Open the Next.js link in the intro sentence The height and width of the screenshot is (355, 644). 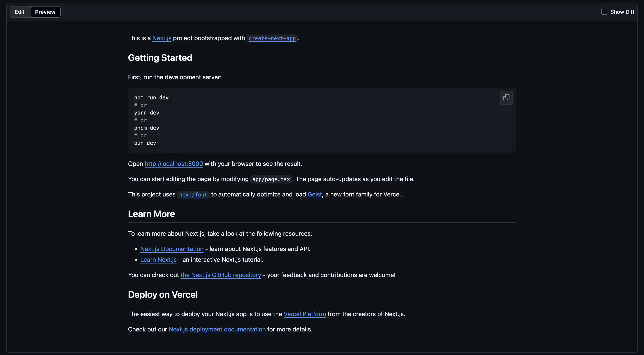(162, 38)
